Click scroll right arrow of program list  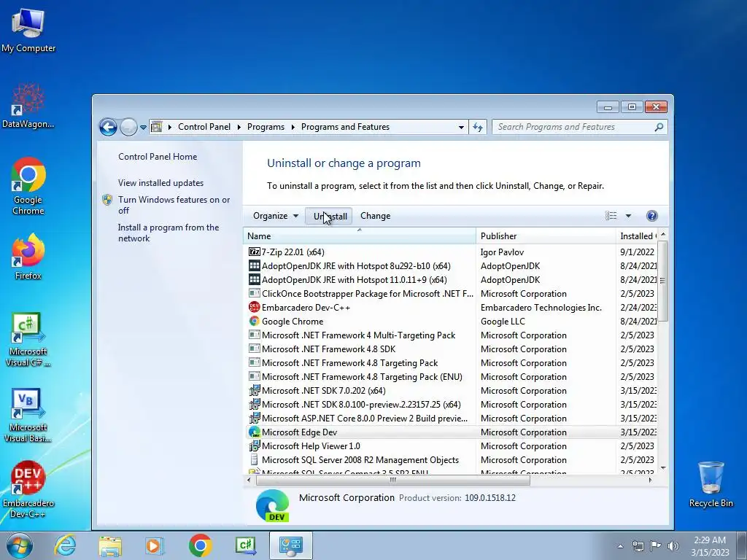650,480
